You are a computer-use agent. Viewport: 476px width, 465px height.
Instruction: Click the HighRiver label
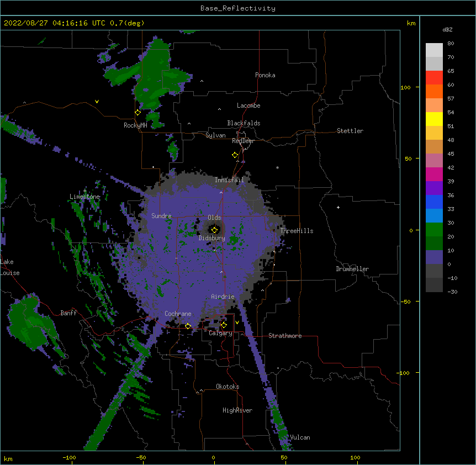[x=237, y=410]
